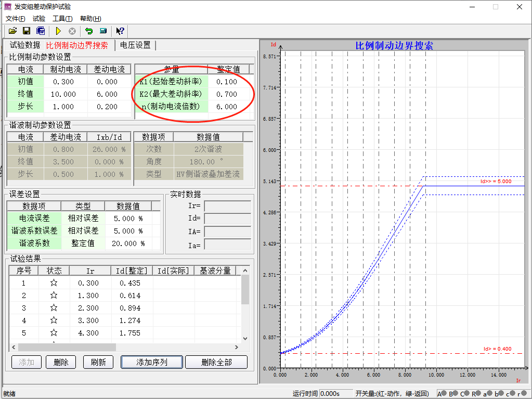Click the context help pointer icon

point(120,31)
